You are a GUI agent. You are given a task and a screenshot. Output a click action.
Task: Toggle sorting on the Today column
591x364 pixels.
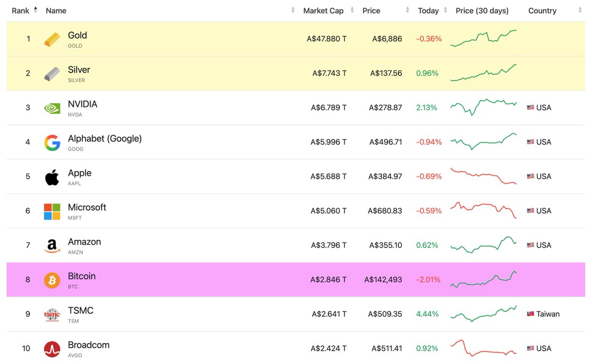(x=445, y=10)
